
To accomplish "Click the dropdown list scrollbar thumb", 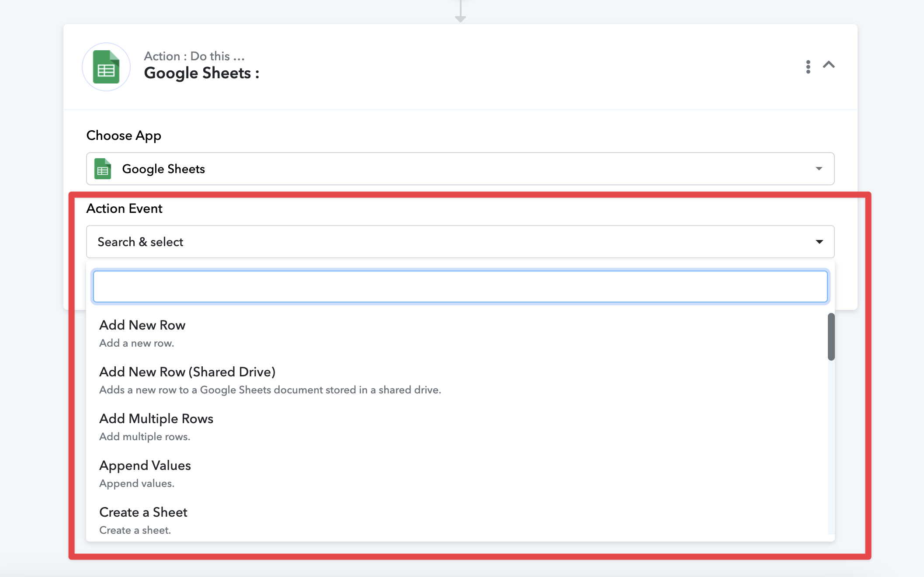I will coord(831,337).
